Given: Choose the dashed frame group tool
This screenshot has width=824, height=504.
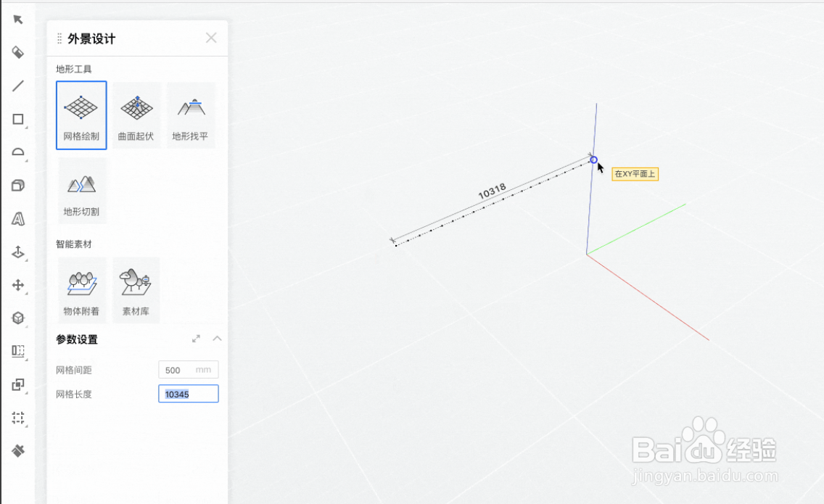Looking at the screenshot, I should tap(18, 418).
